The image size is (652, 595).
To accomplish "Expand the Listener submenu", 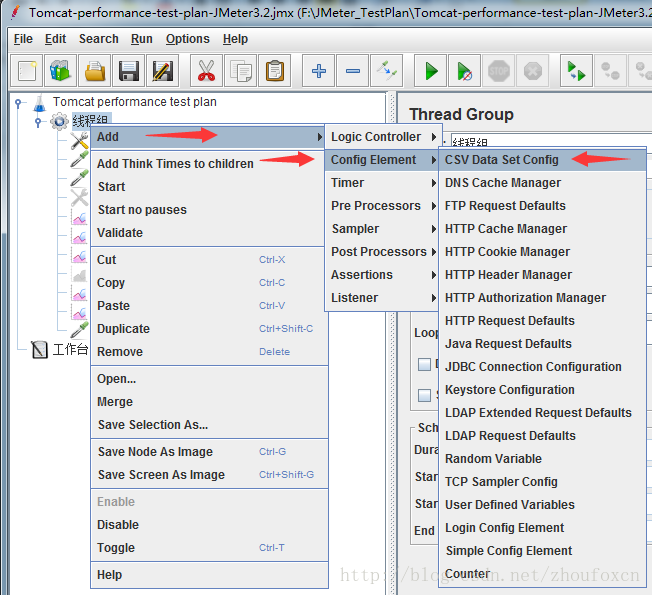I will [355, 298].
